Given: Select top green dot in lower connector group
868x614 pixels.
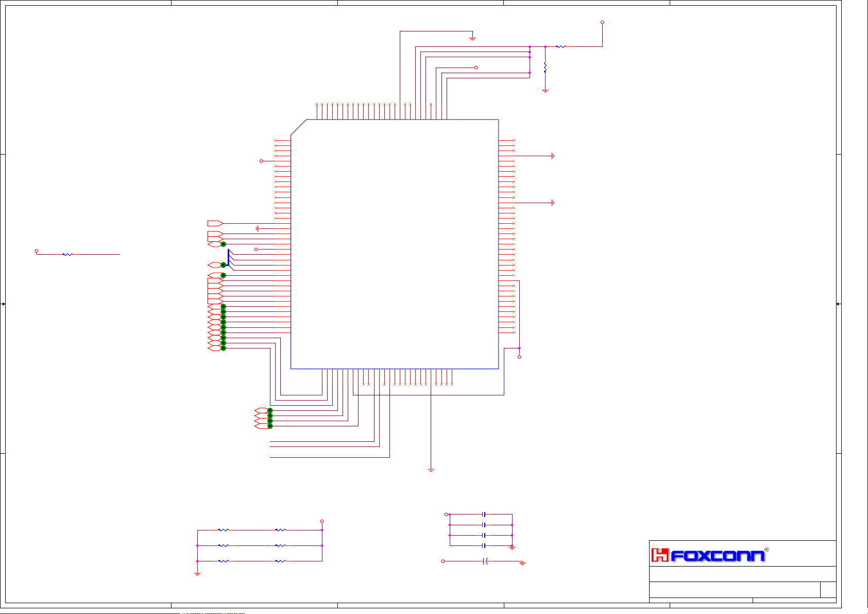Looking at the screenshot, I should click(x=270, y=411).
